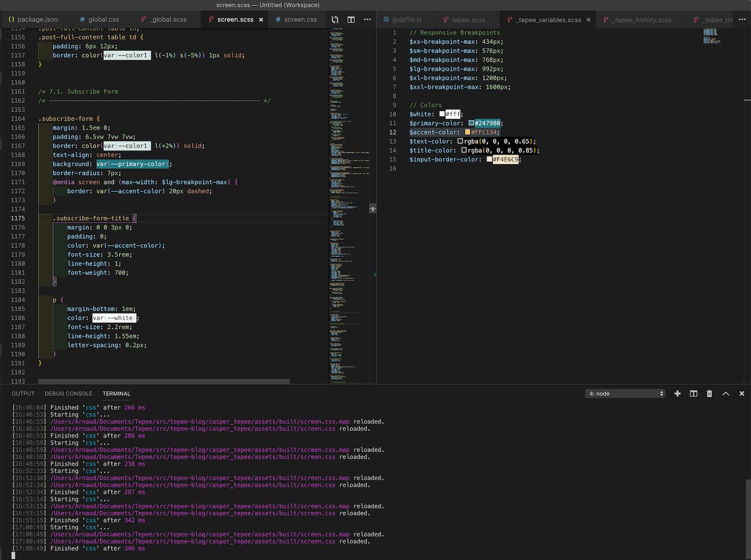Open more actions ellipsis in left editor

(367, 19)
